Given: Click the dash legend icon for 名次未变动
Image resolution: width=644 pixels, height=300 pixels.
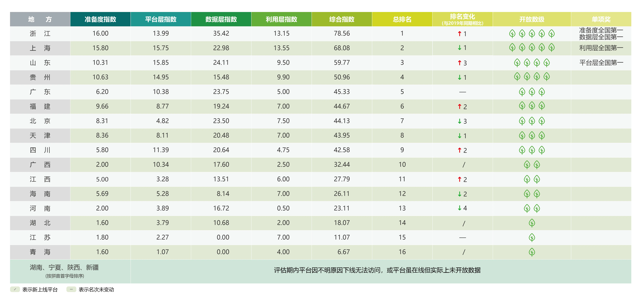Looking at the screenshot, I should click(x=71, y=289).
